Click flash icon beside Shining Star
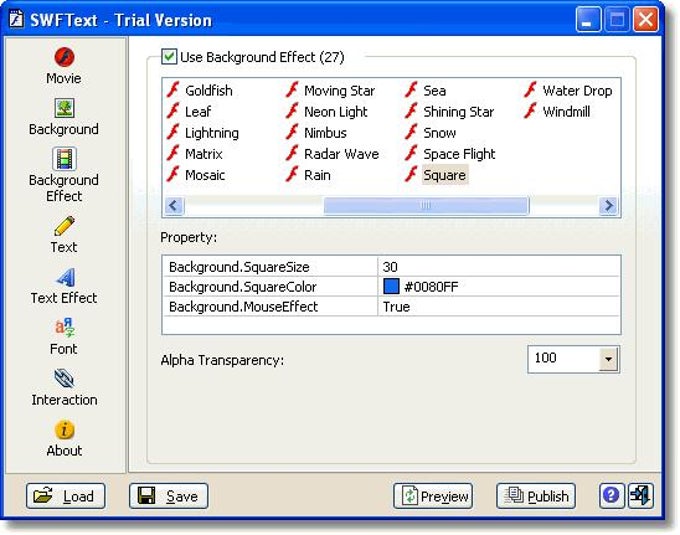Image resolution: width=680 pixels, height=535 pixels. pos(411,111)
